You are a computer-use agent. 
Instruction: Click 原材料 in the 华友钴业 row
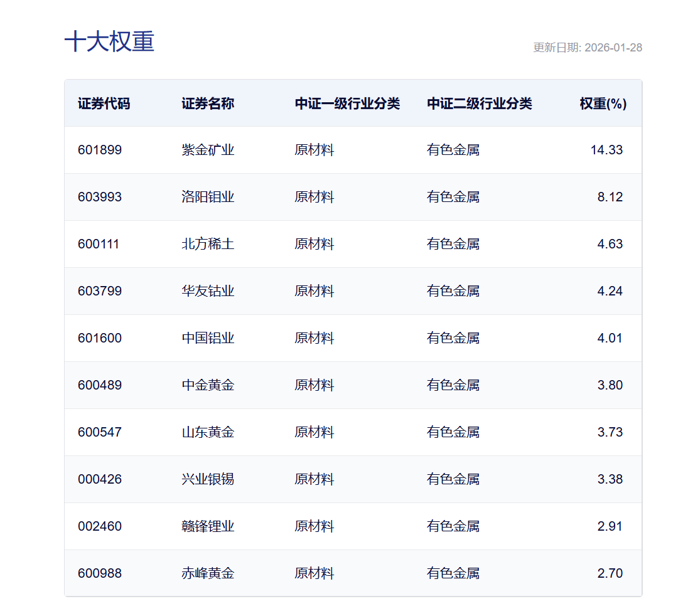(314, 291)
